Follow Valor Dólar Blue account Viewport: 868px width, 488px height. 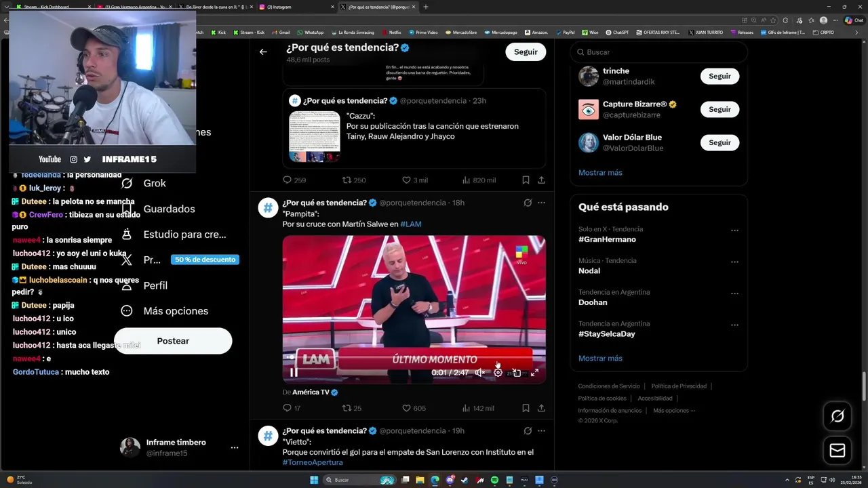(x=719, y=142)
